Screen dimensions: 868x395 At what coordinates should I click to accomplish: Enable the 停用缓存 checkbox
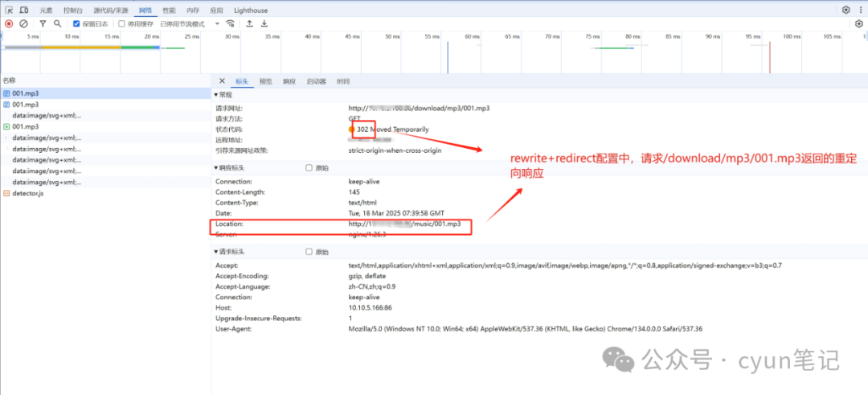tap(122, 24)
